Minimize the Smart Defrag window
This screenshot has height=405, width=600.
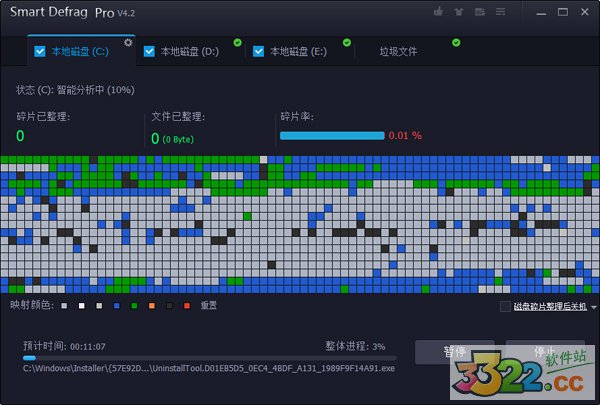coord(541,12)
